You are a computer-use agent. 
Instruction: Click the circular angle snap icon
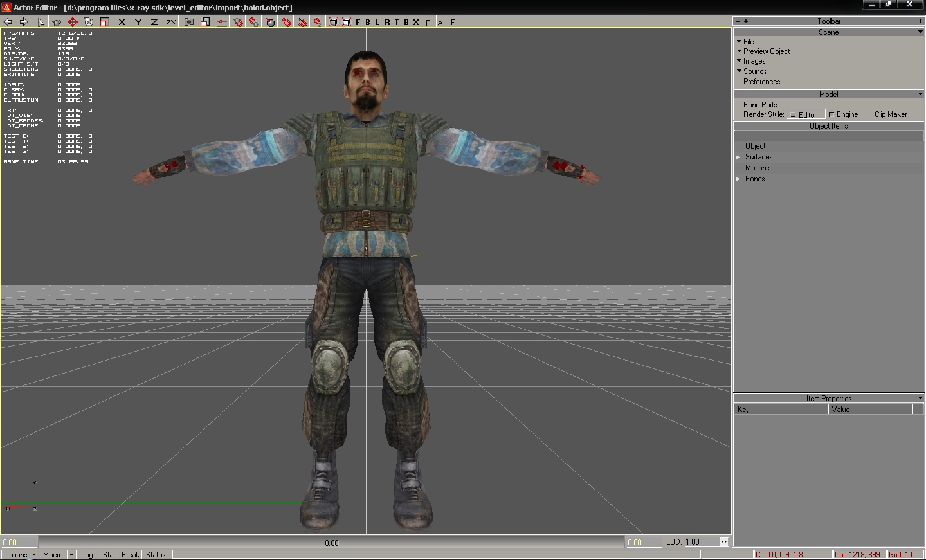tap(270, 22)
